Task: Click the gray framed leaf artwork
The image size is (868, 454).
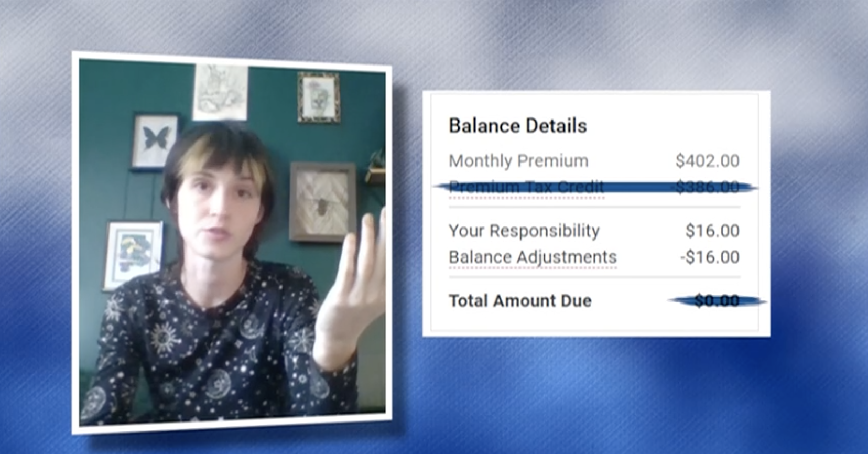Action: tap(323, 202)
